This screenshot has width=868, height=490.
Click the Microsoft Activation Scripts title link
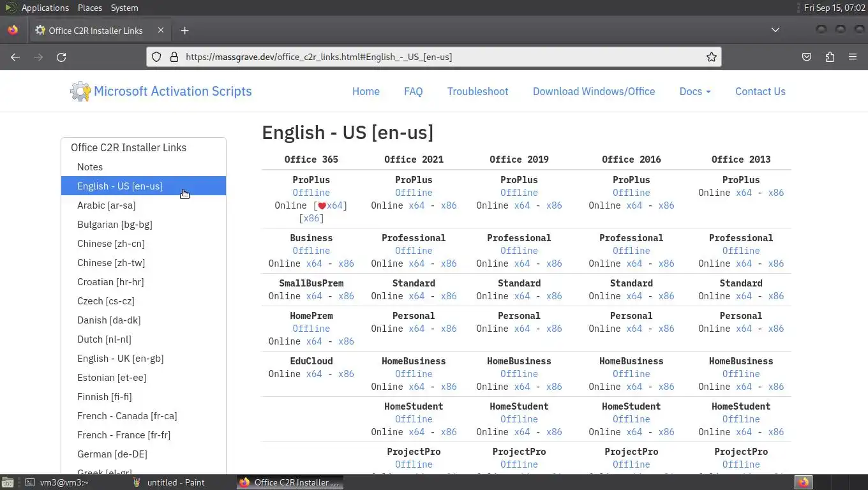coord(173,91)
